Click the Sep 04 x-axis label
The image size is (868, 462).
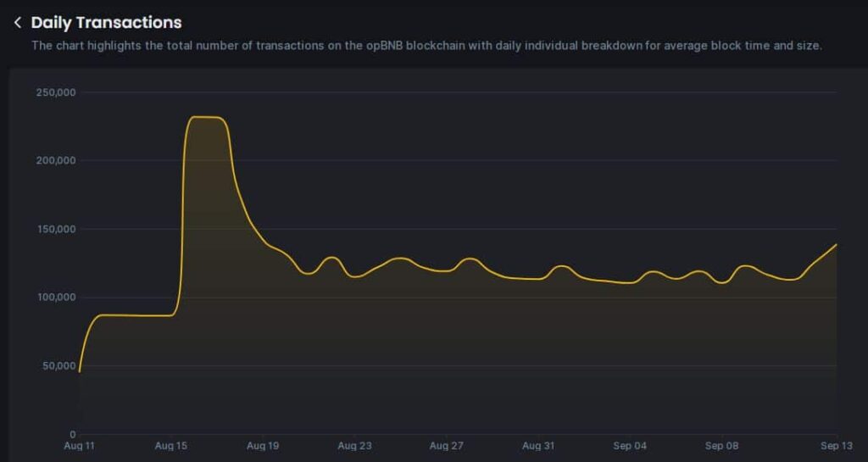click(x=629, y=445)
